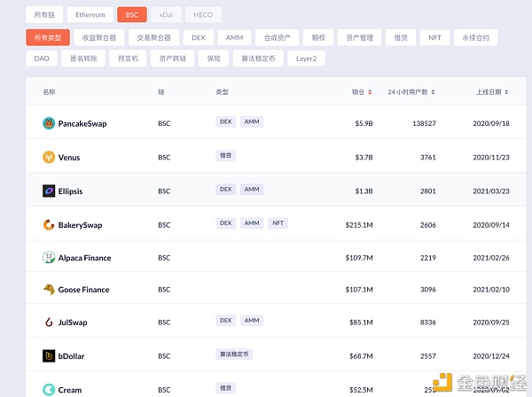Filter by 借贷 type button
This screenshot has height=397, width=532.
point(401,37)
